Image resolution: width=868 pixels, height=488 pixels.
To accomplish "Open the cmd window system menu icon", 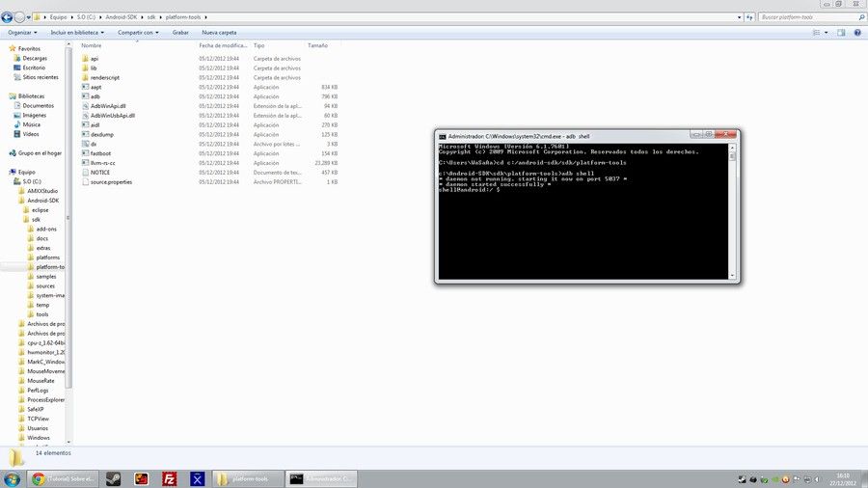I will (443, 136).
